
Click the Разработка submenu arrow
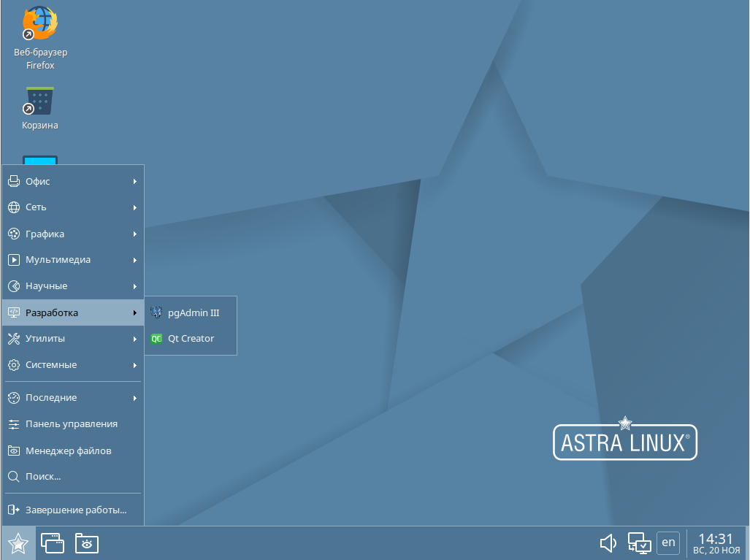pyautogui.click(x=135, y=312)
